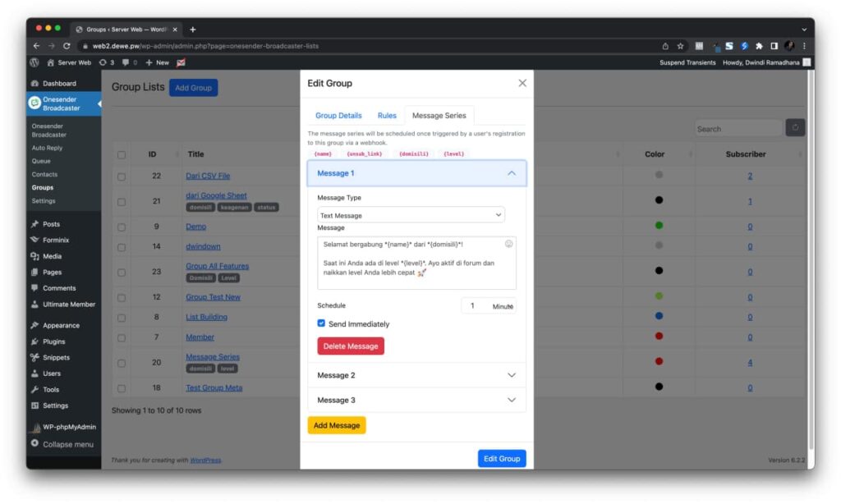Click Onesender Broadcaster sidebar icon
Screen dimensions: 841x504
[34, 103]
